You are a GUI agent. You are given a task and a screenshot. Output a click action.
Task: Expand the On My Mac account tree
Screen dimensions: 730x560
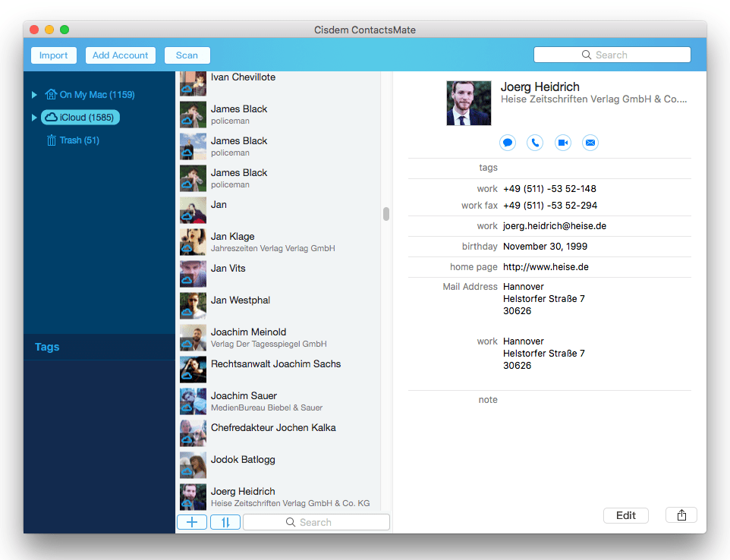click(33, 94)
